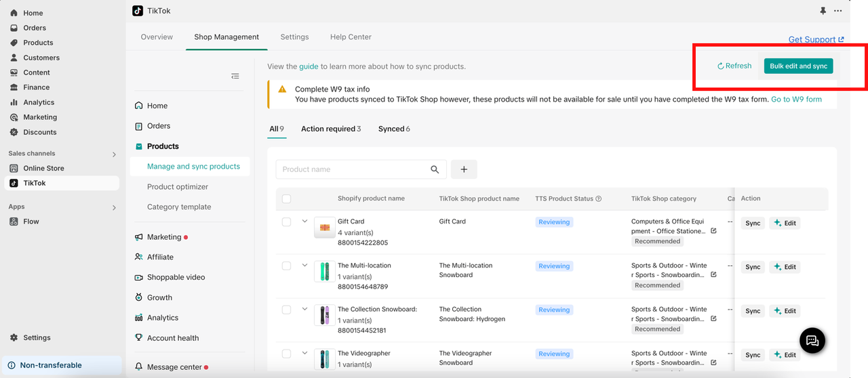Click Bulk edit and sync button
The width and height of the screenshot is (868, 378).
(798, 66)
